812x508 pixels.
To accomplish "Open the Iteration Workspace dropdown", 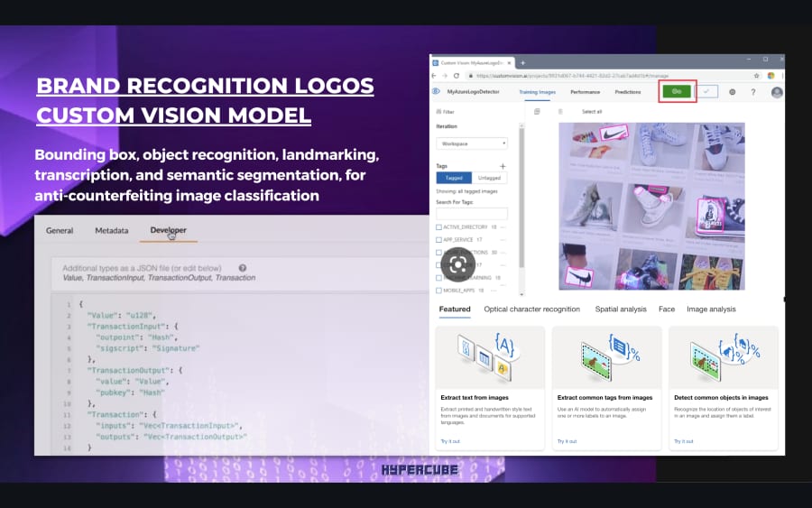I will pos(472,143).
